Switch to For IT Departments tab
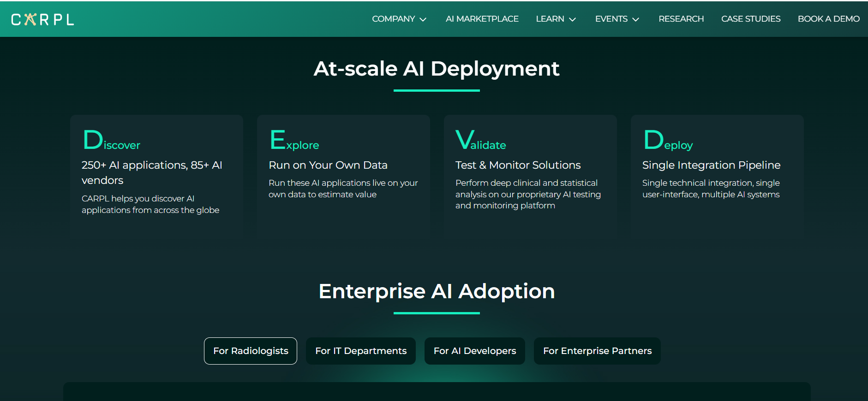 [361, 351]
